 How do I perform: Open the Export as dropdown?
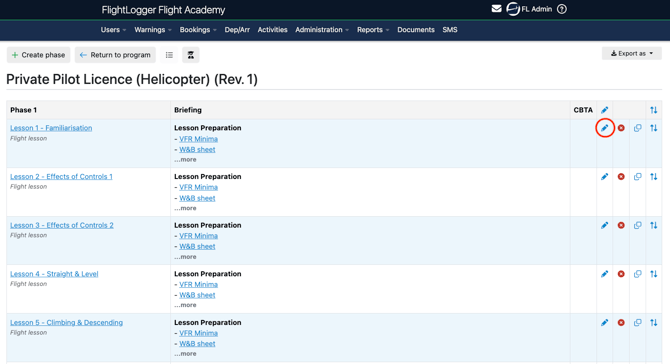pyautogui.click(x=632, y=53)
